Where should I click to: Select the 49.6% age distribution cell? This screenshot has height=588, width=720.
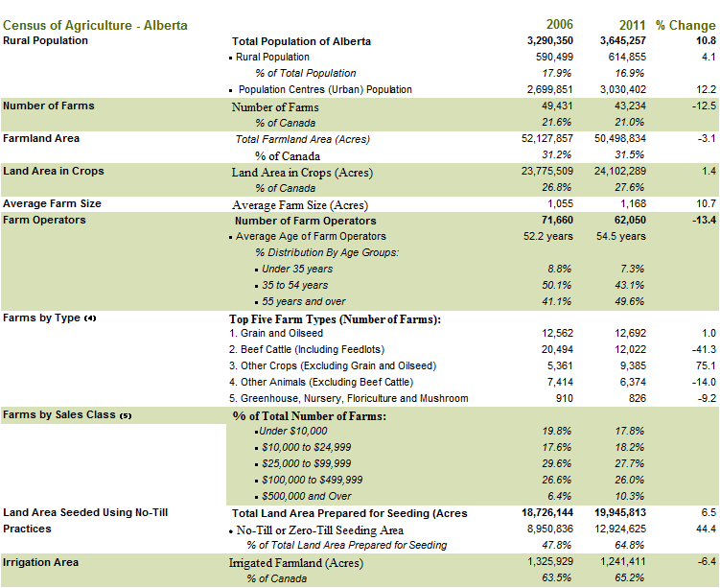[630, 301]
